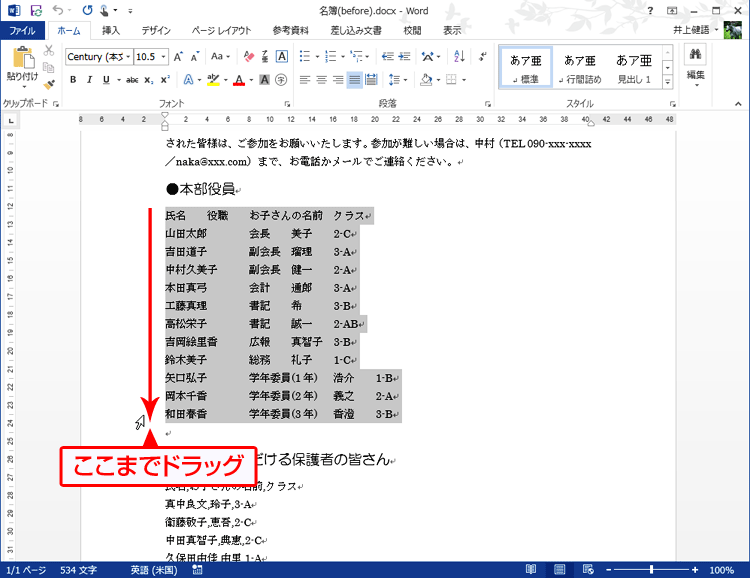Viewport: 750px width, 578px height.
Task: Toggle Justify alignment
Action: click(354, 80)
